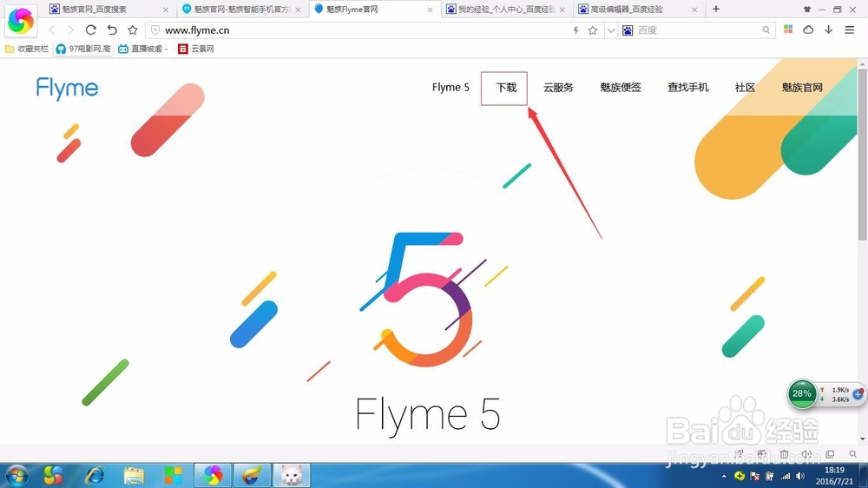The height and width of the screenshot is (488, 868).
Task: Click the 28% memory accelerator ball
Action: click(801, 394)
